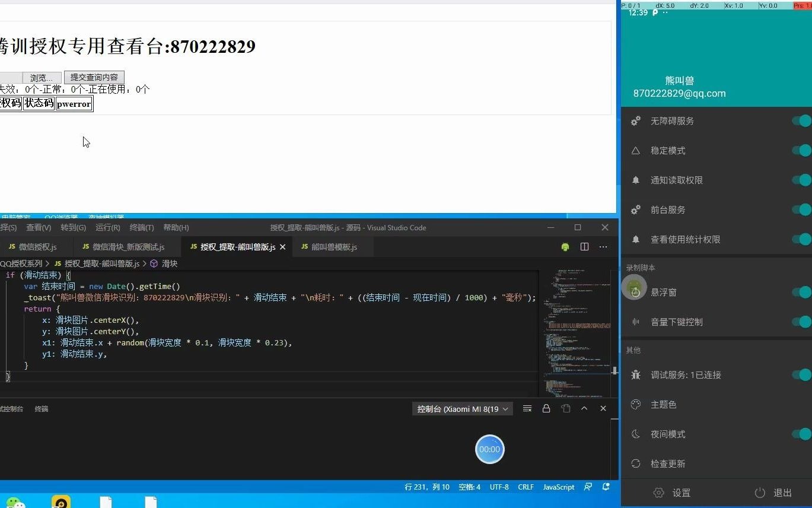812x508 pixels.
Task: Select the 授权_提取-熊叫兽版.js editor tab
Action: click(237, 247)
